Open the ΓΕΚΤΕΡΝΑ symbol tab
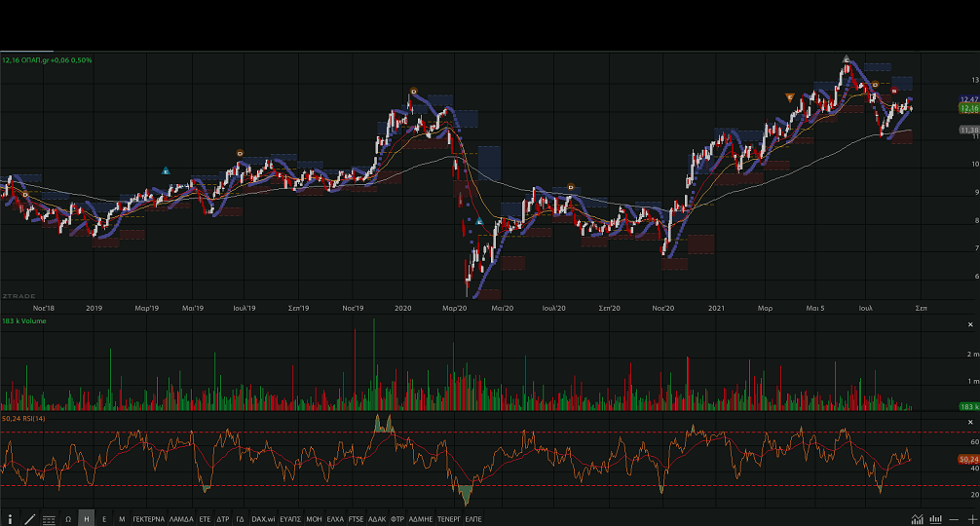980x526 pixels. pyautogui.click(x=149, y=519)
